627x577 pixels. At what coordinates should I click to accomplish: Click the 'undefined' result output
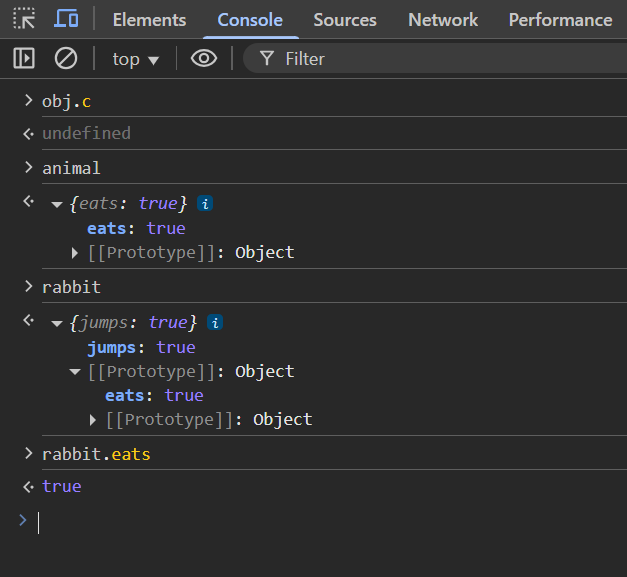pos(86,133)
